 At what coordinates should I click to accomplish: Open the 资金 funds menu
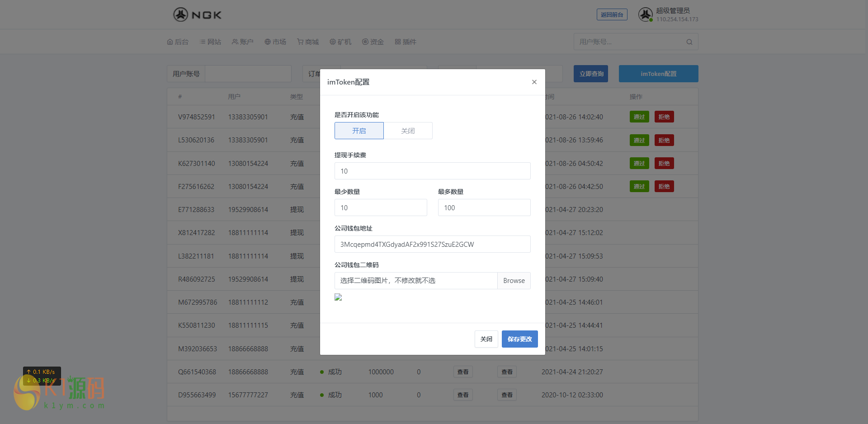tap(373, 42)
